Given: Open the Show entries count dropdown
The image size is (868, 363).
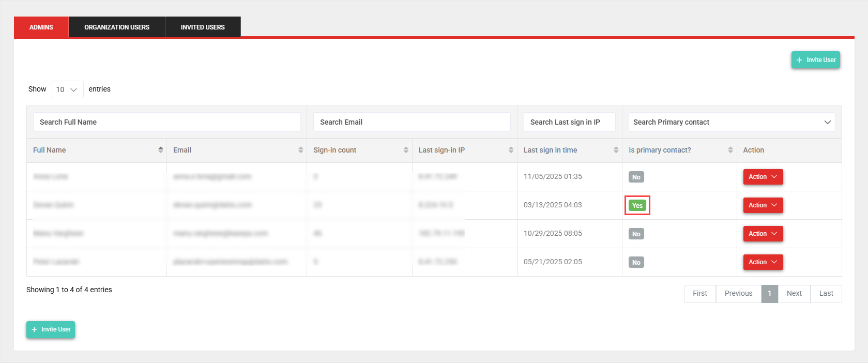Looking at the screenshot, I should click(x=67, y=89).
